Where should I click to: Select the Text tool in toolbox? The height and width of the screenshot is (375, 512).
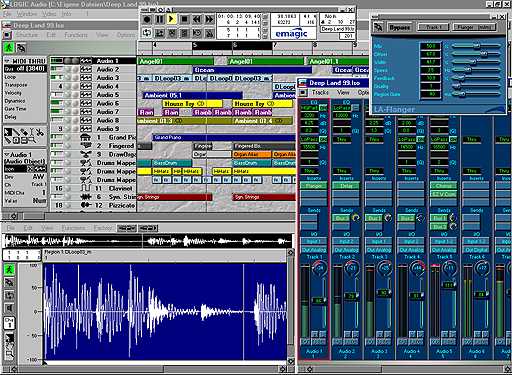[x=32, y=132]
